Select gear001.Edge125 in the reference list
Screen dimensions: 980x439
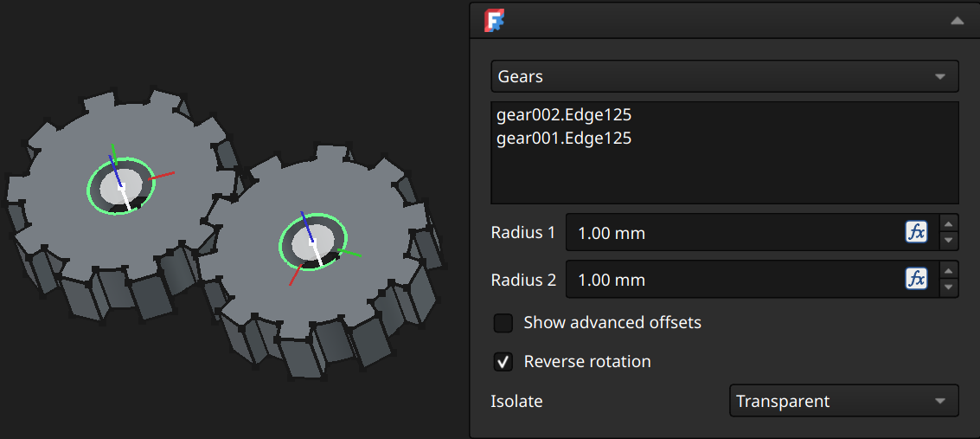click(x=564, y=139)
